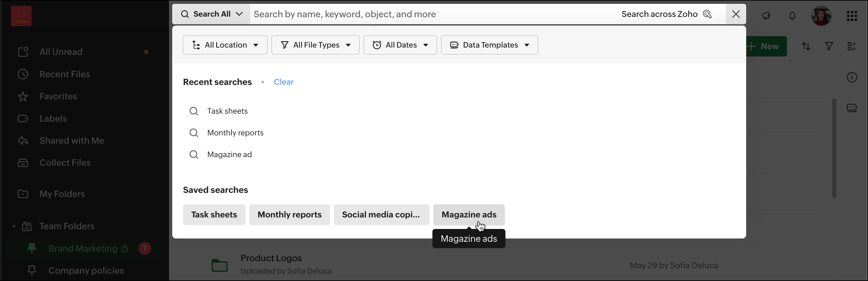Select recent search Magazine ad
The width and height of the screenshot is (868, 281).
coord(230,155)
